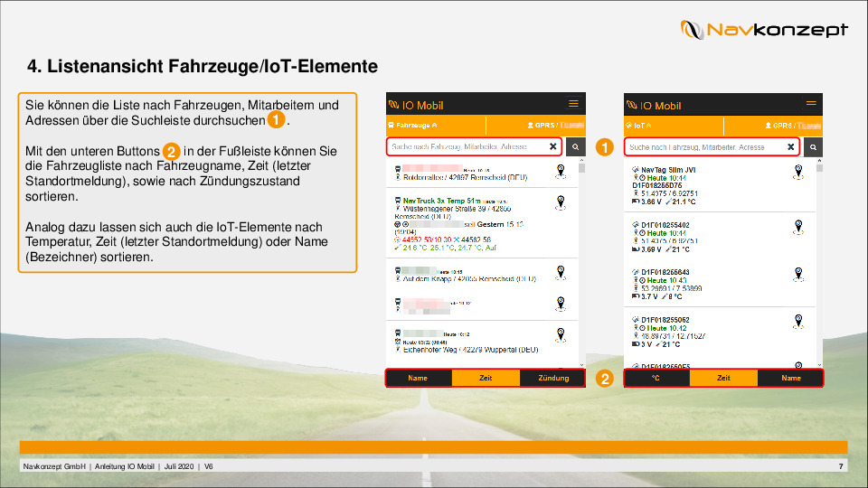The height and width of the screenshot is (488, 868).
Task: Clear the vehicle search field with X
Action: tap(552, 146)
